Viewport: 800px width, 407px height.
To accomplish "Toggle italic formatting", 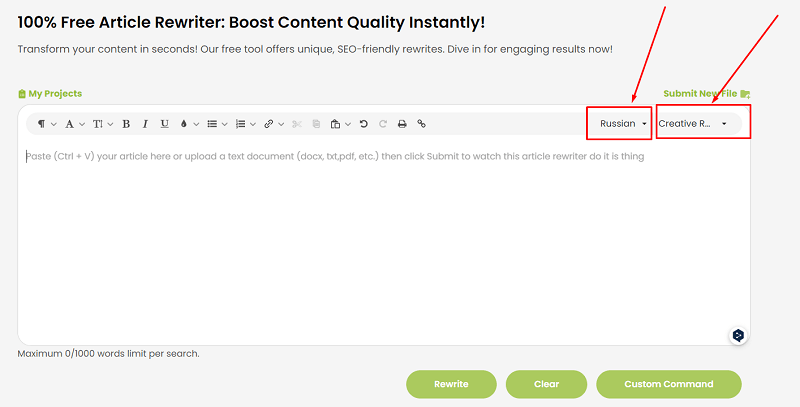I will pyautogui.click(x=145, y=124).
